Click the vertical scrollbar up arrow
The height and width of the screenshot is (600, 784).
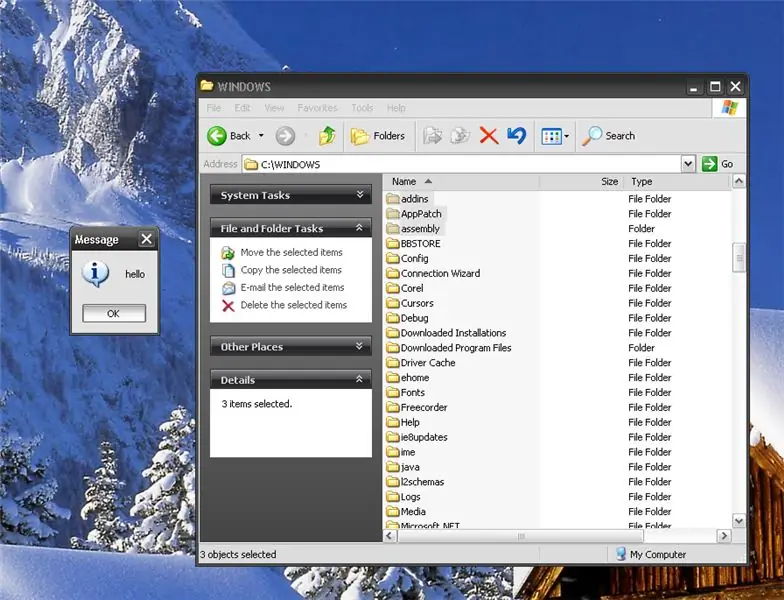[738, 181]
